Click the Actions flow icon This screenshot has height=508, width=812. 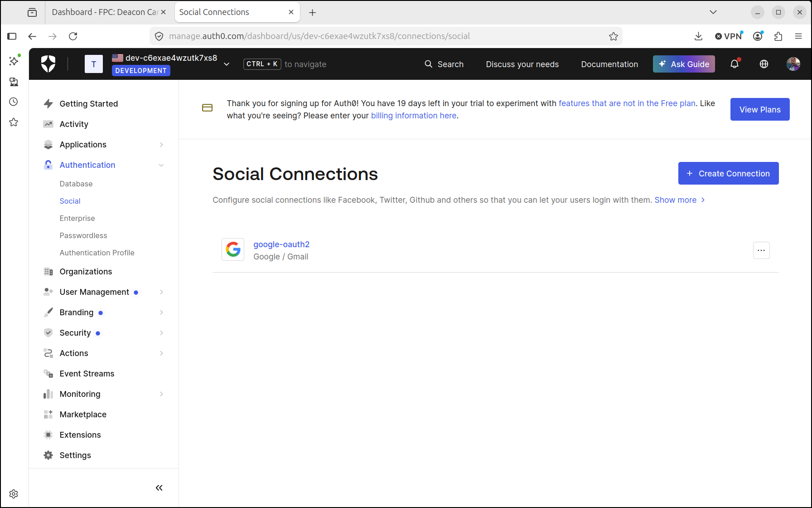48,353
